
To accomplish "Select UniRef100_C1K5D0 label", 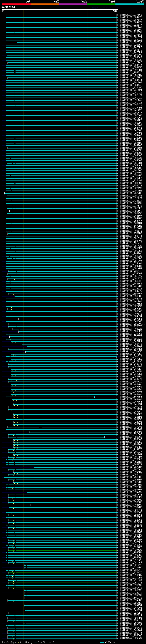I will point(131,143).
